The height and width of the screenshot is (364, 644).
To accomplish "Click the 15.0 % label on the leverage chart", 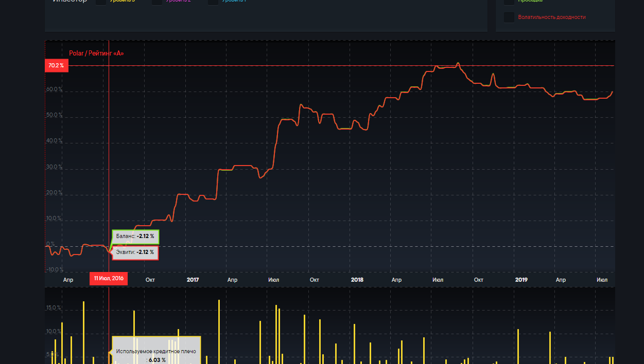I will coord(54,308).
